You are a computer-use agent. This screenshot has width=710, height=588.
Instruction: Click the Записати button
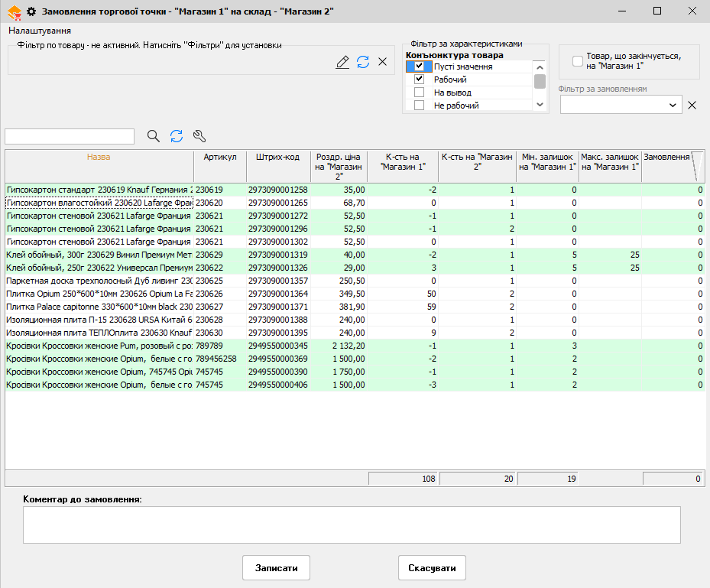click(277, 568)
